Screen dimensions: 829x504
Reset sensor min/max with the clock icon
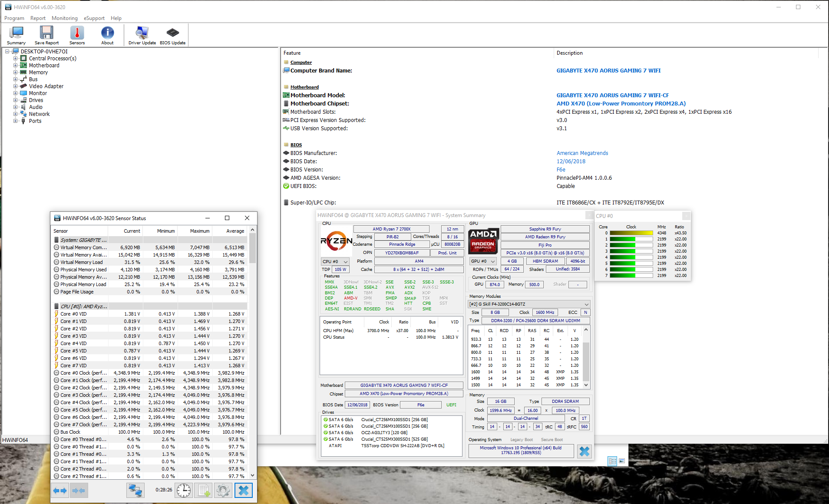point(184,491)
